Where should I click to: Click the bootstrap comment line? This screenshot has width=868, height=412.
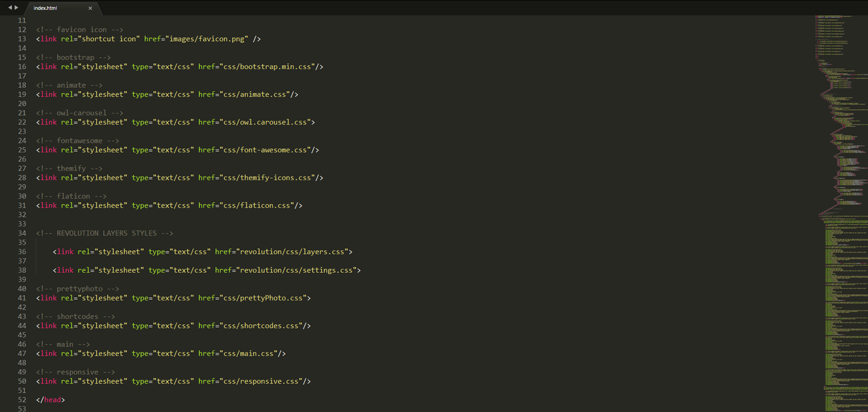[x=74, y=57]
